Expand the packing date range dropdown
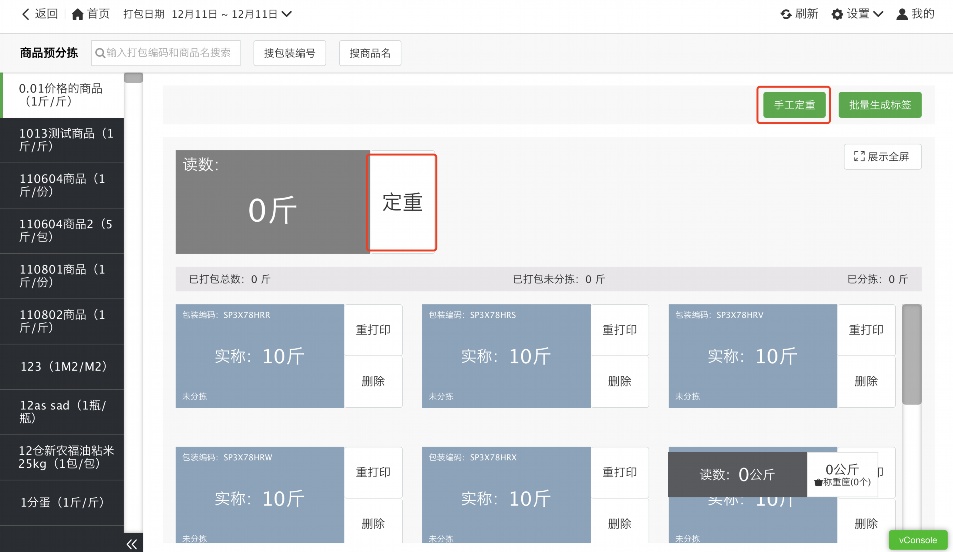The width and height of the screenshot is (953, 552). [287, 14]
